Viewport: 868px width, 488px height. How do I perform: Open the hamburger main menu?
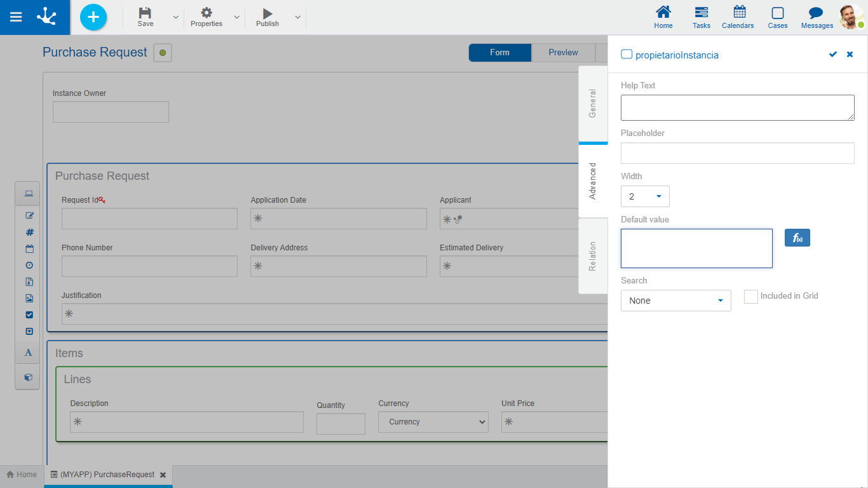tap(16, 17)
